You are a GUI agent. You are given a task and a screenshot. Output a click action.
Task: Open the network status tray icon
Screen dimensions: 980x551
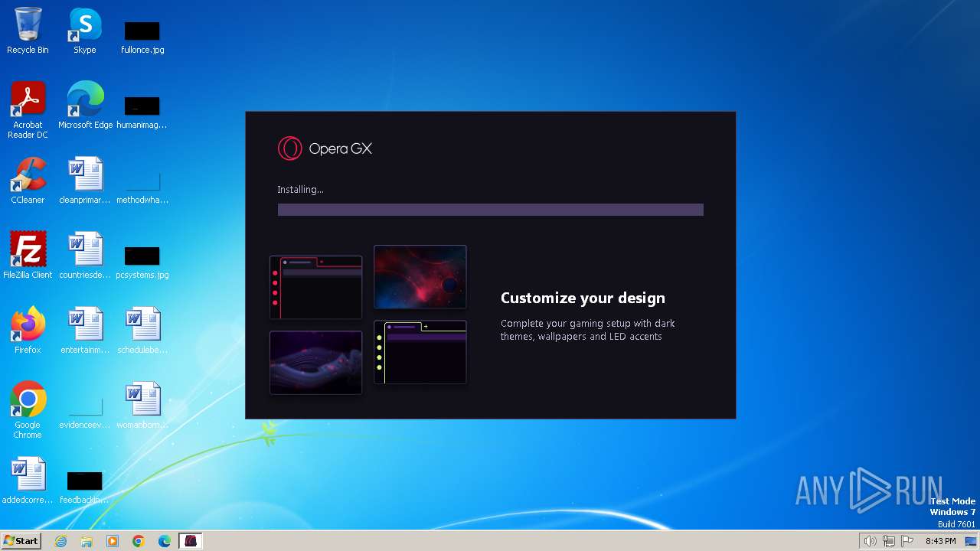pyautogui.click(x=889, y=541)
